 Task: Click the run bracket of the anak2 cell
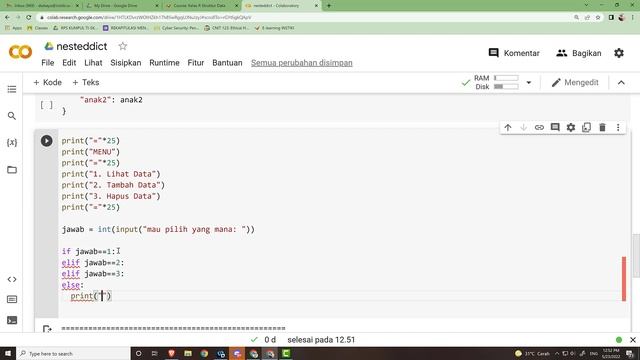[47, 105]
